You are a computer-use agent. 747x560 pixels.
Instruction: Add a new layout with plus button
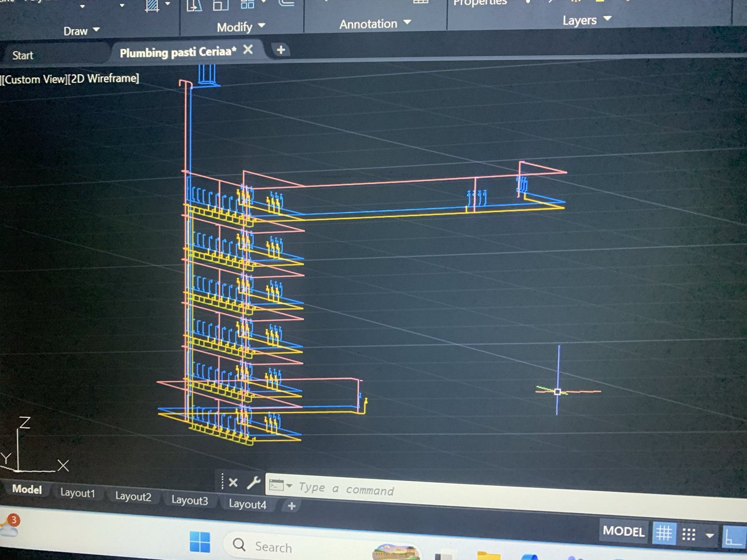pyautogui.click(x=291, y=506)
